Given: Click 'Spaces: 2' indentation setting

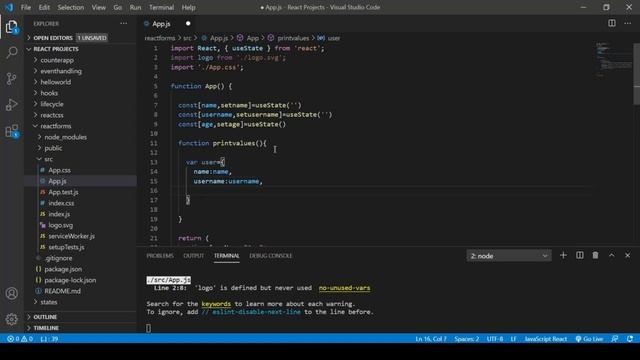Looking at the screenshot, I should [x=467, y=339].
